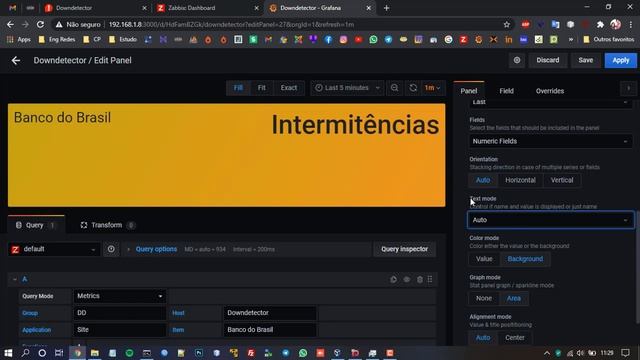Open the data source help icon
Viewport: 640px width, 360px height.
pos(111,249)
